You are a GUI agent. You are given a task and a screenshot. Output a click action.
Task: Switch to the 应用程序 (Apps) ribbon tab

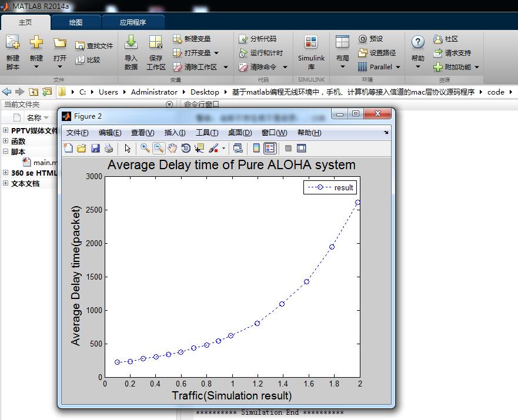[133, 22]
